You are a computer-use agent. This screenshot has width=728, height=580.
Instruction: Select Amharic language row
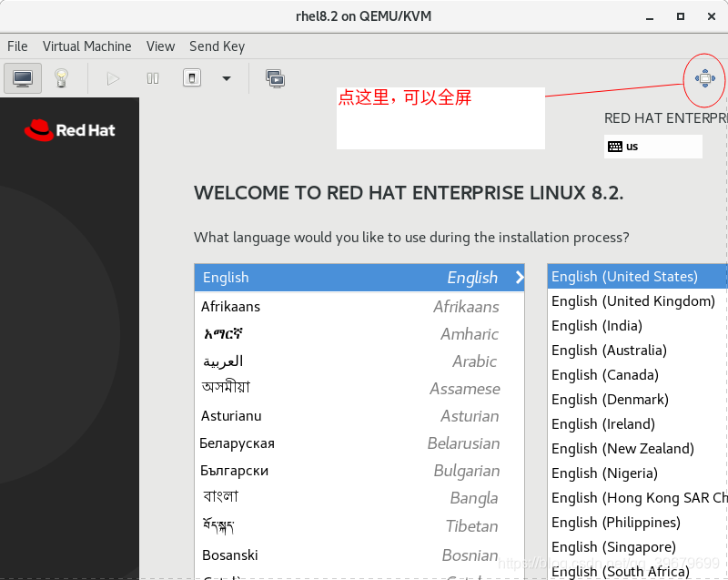point(359,334)
